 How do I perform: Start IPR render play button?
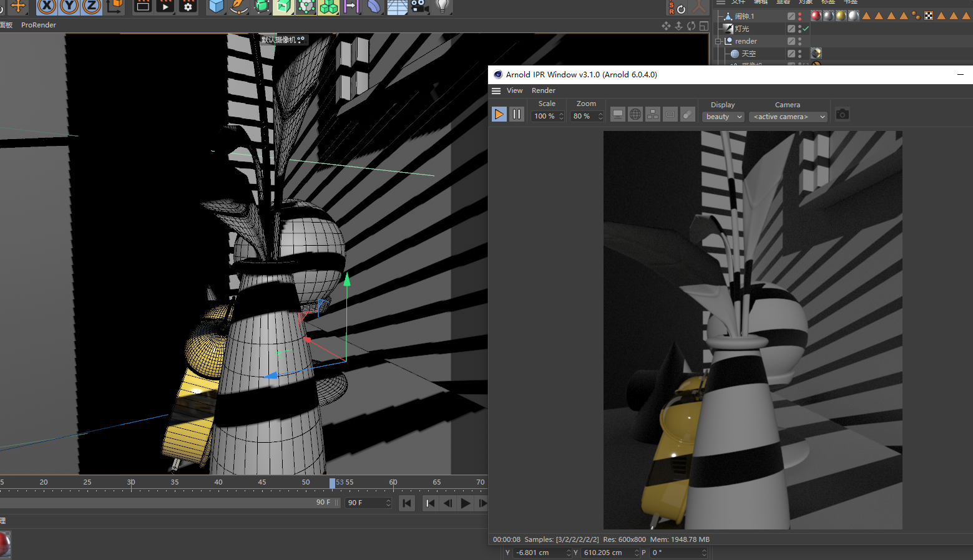coord(499,114)
